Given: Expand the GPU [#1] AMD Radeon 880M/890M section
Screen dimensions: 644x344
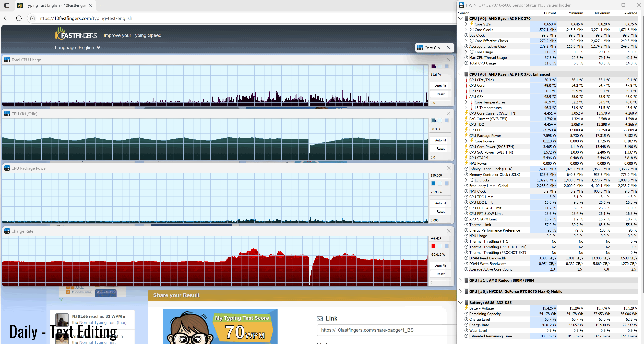Looking at the screenshot, I should (x=460, y=280).
